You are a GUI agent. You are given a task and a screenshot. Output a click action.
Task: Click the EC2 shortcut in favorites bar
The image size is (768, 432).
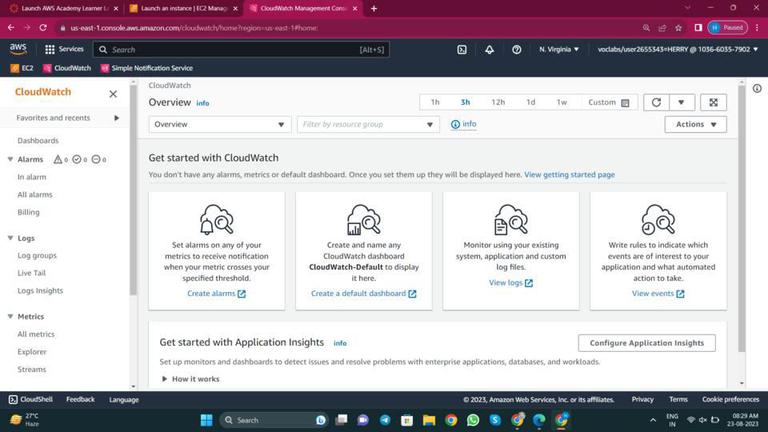click(x=22, y=68)
